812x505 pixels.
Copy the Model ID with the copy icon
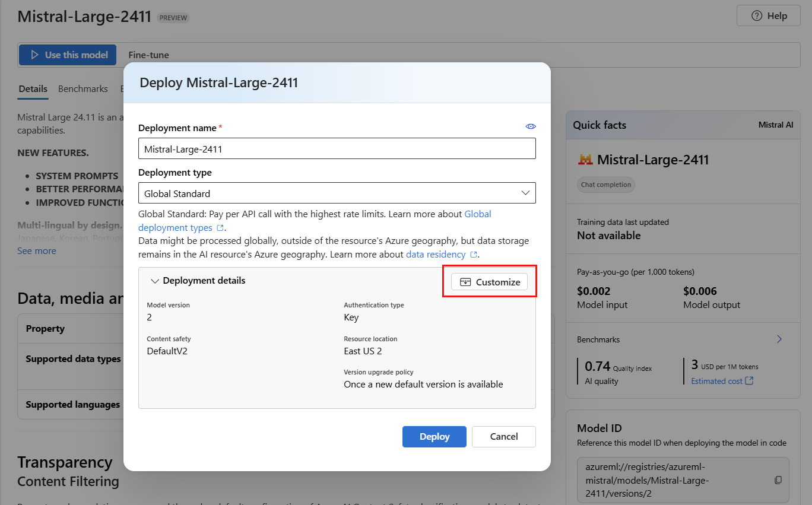[x=778, y=479]
